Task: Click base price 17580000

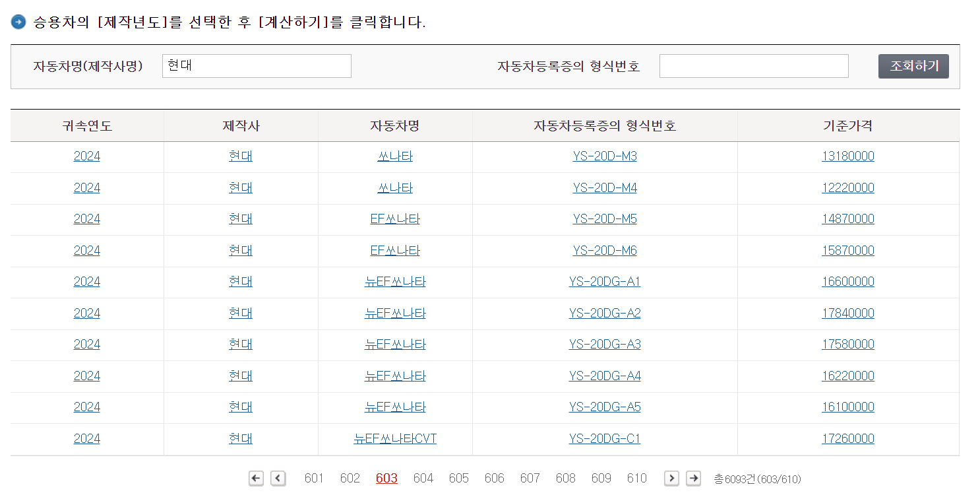Action: [848, 345]
